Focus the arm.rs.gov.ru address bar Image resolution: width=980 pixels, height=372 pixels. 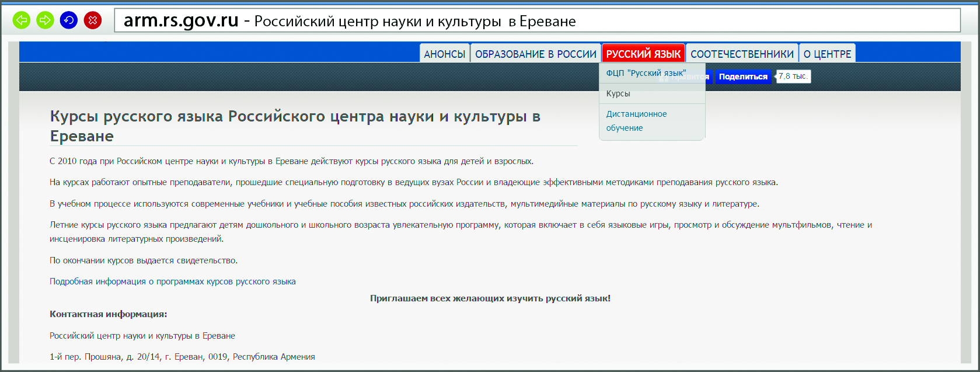tap(537, 21)
